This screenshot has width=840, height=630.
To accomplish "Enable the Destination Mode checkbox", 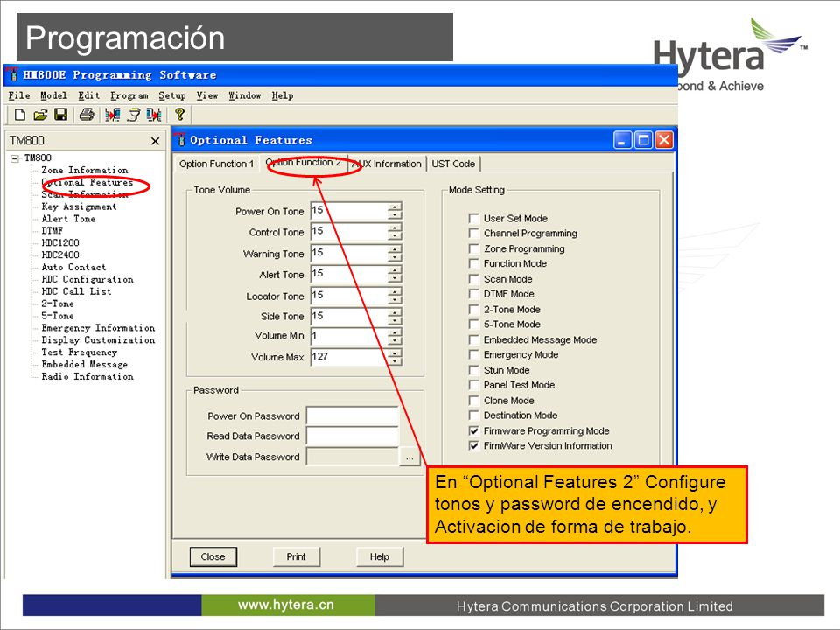I will click(x=473, y=416).
